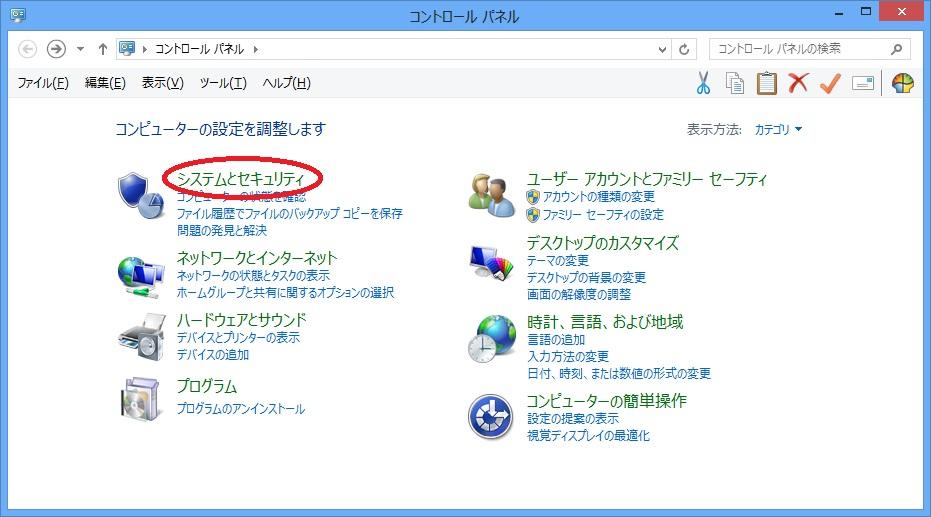Click the colorful globe toolbar icon
The height and width of the screenshot is (517, 931).
(902, 83)
